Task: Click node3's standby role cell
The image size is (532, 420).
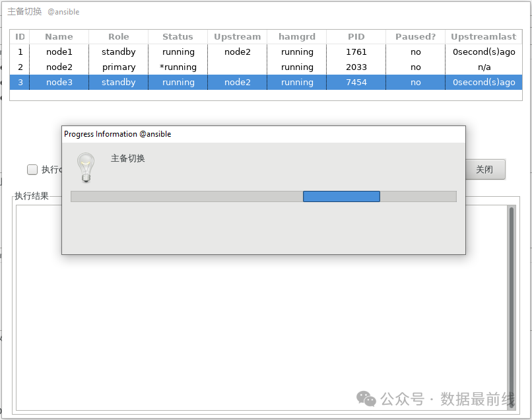Action: click(x=118, y=82)
